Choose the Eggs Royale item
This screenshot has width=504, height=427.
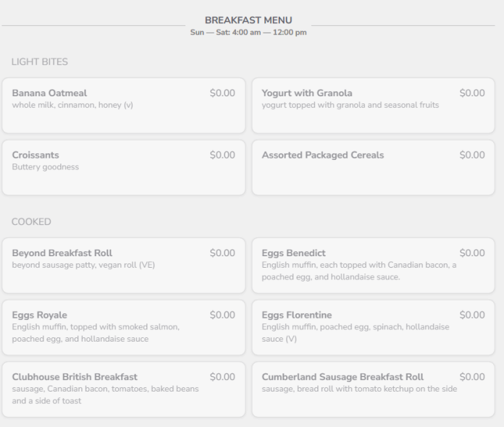[124, 327]
